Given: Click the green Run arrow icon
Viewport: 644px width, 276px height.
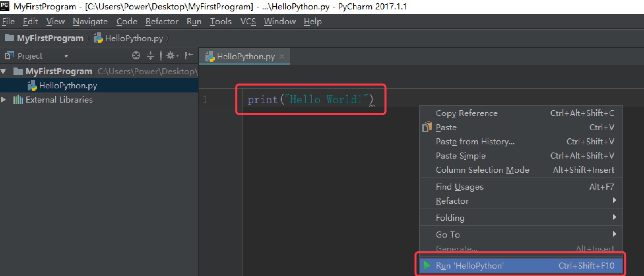Looking at the screenshot, I should 427,266.
